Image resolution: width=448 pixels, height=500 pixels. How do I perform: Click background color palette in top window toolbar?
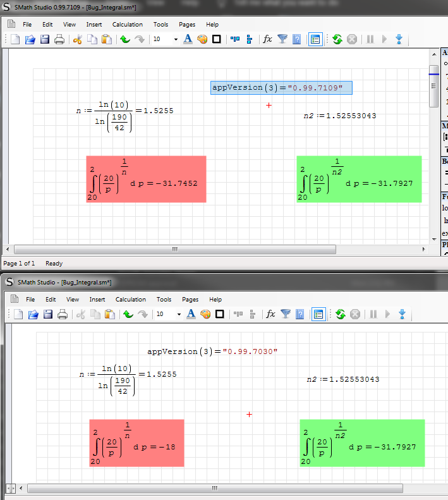click(x=202, y=39)
